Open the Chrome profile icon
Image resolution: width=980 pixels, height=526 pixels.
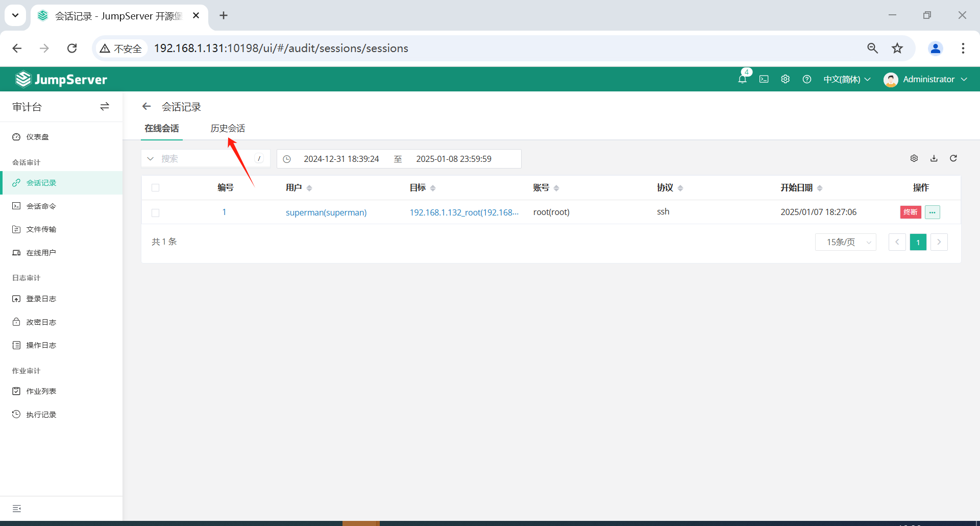936,48
